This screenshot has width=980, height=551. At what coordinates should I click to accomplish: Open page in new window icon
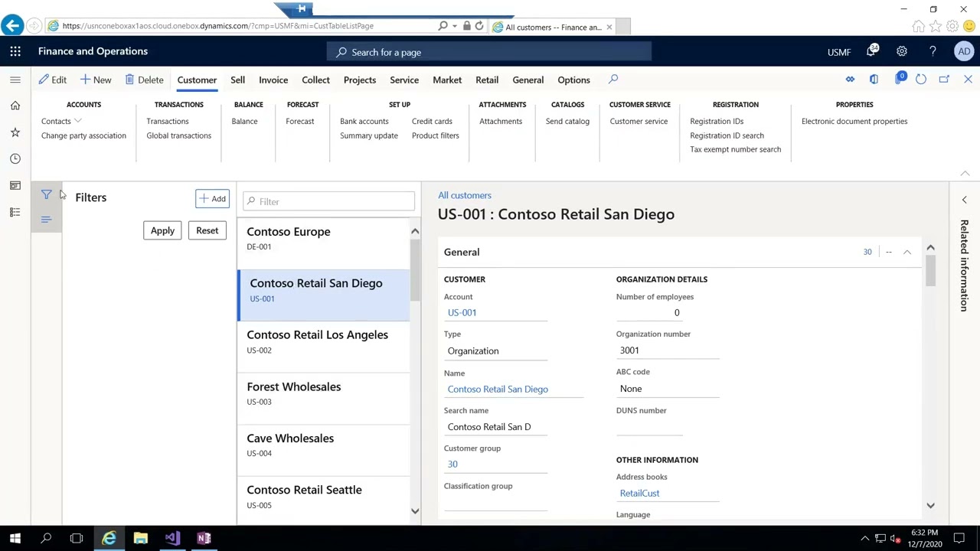click(x=944, y=80)
